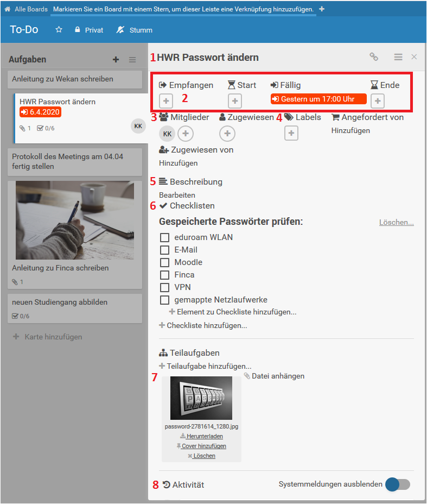The image size is (427, 504).
Task: Open the password image thumbnail
Action: pyautogui.click(x=201, y=398)
